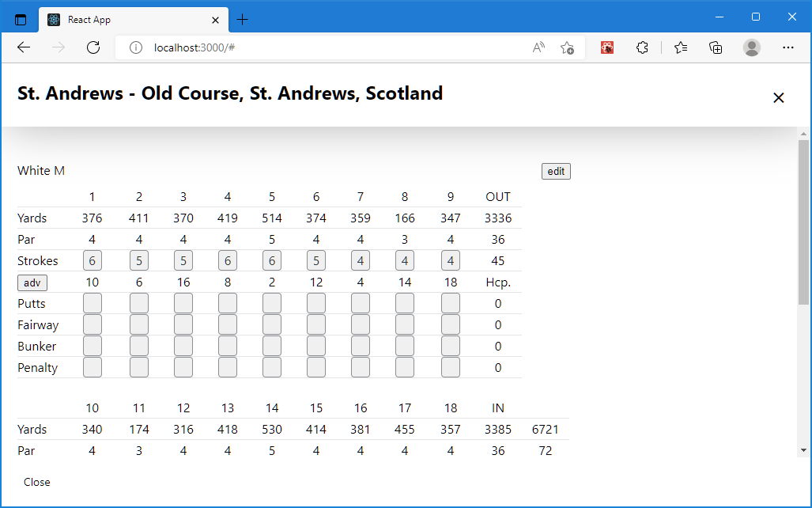The width and height of the screenshot is (812, 508).
Task: Click the IN yards total '3385'
Action: tap(498, 430)
